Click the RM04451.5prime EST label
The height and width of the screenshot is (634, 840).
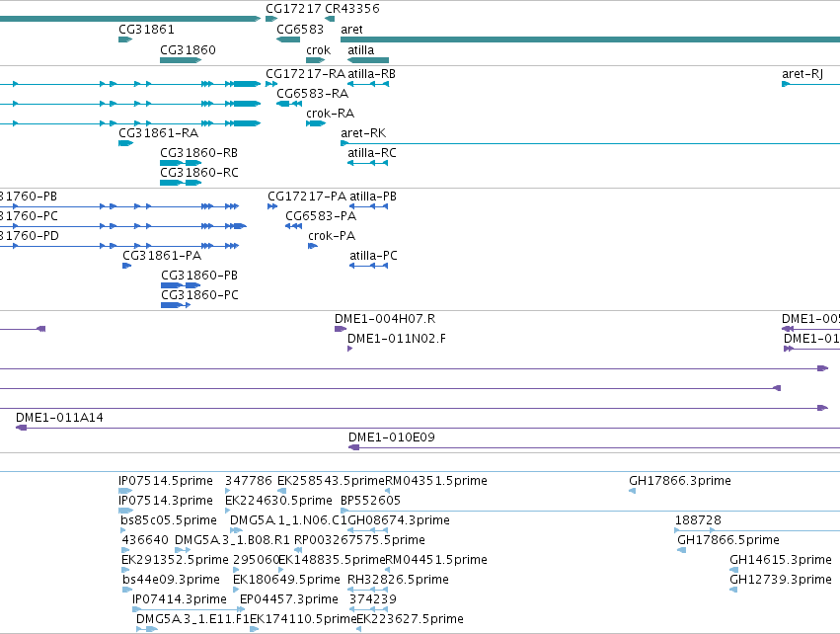coord(436,560)
